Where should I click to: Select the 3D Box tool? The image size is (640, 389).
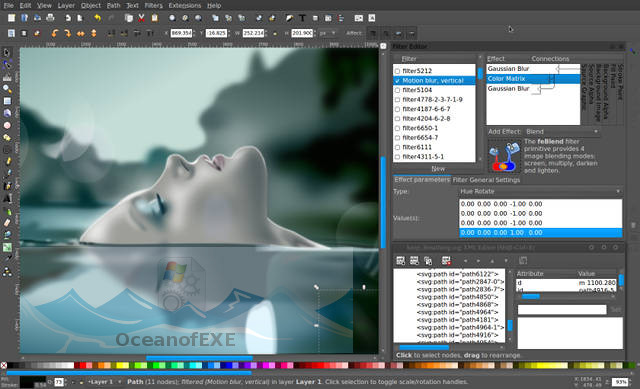7,113
